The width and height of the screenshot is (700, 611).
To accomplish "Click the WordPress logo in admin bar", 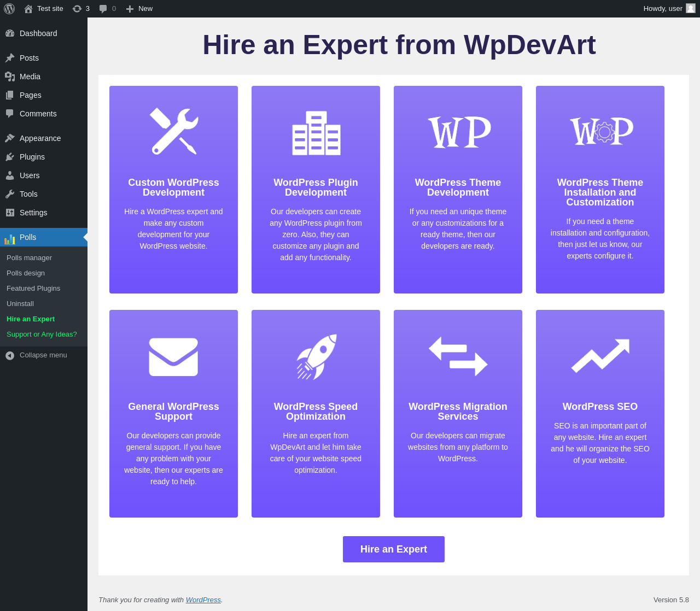I will (9, 9).
